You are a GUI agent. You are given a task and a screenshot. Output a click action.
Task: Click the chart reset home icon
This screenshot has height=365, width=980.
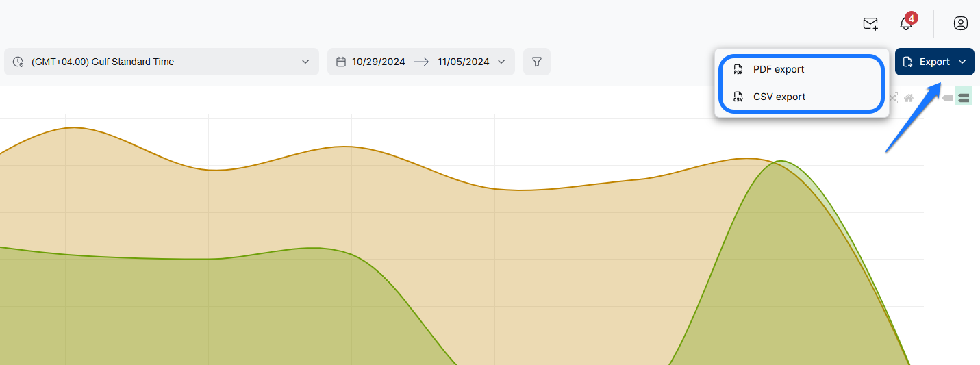[909, 98]
